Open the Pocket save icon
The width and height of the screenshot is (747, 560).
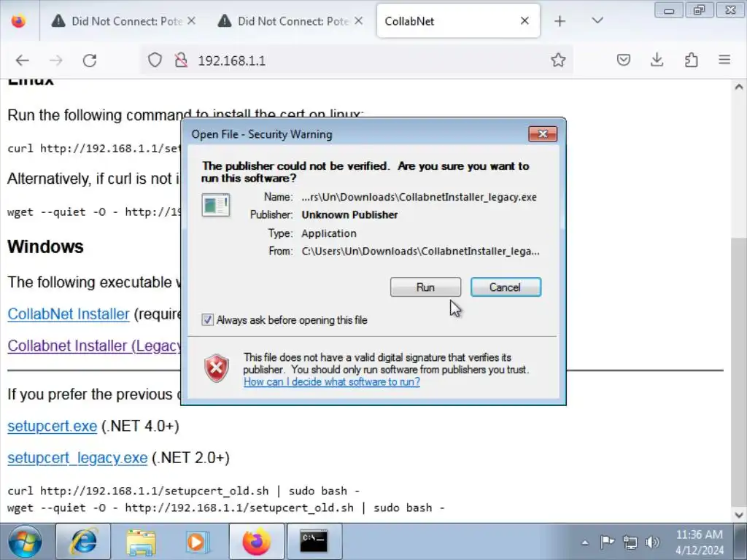(x=624, y=60)
